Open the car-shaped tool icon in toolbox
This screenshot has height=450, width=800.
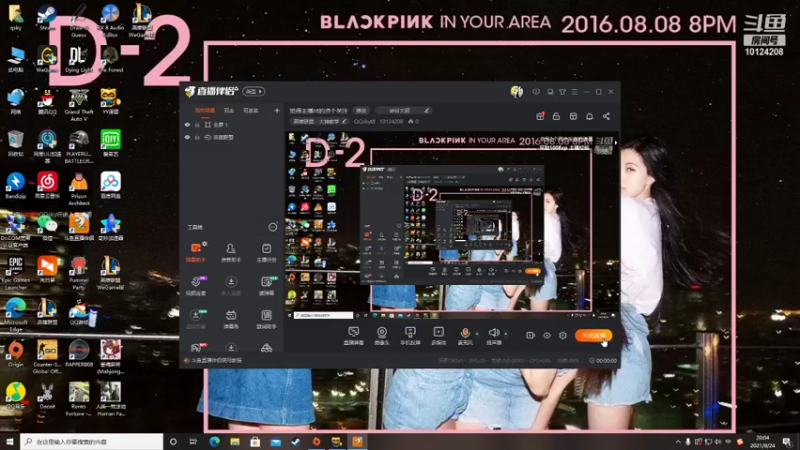(266, 348)
